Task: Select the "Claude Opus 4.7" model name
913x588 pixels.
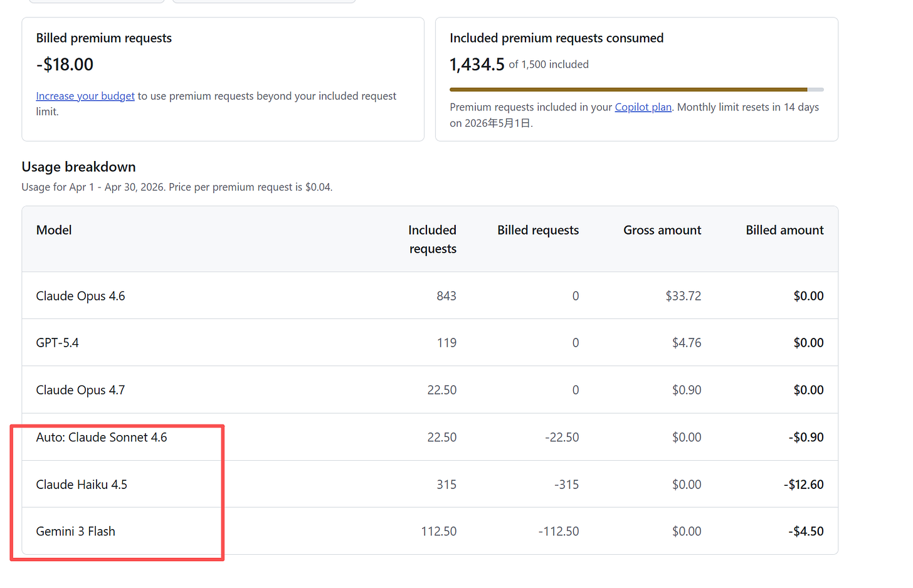Action: pyautogui.click(x=80, y=390)
